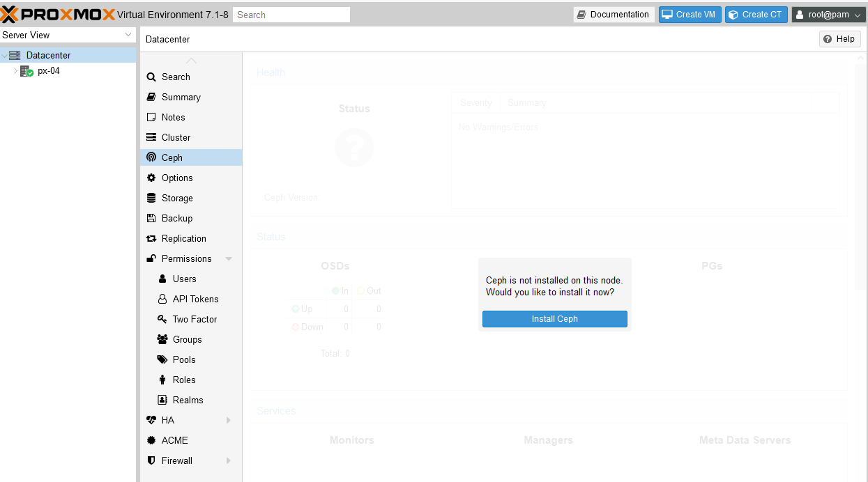The width and height of the screenshot is (868, 482).
Task: Expand the Firewall submenu arrow
Action: [x=229, y=460]
